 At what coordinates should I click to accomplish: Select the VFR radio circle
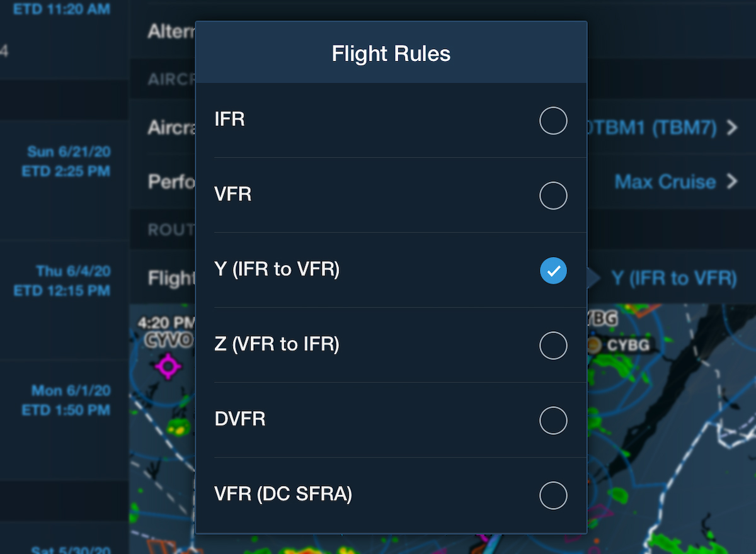[553, 195]
